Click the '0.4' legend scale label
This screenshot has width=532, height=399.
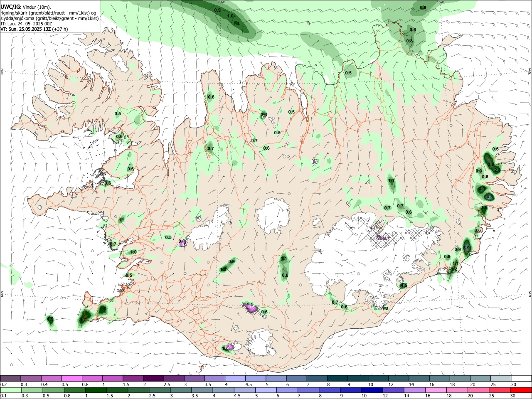[x=44, y=384]
